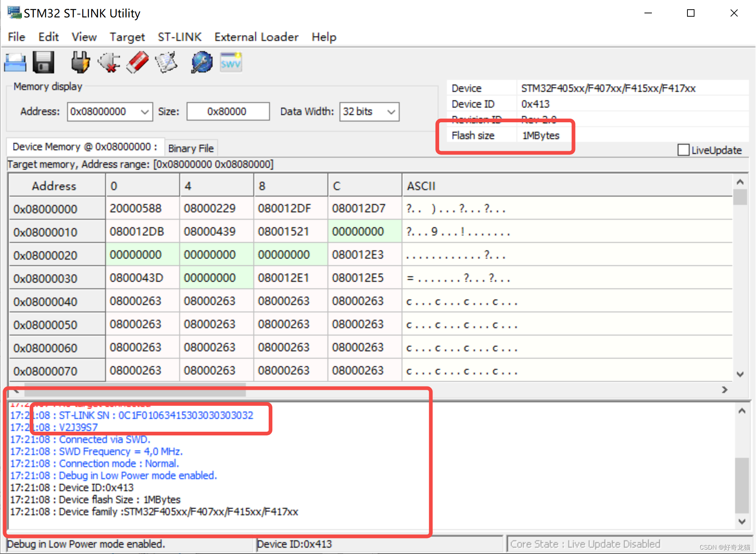This screenshot has width=756, height=554.
Task: Click the ST-LINK Utility title bar icon
Action: (x=13, y=12)
